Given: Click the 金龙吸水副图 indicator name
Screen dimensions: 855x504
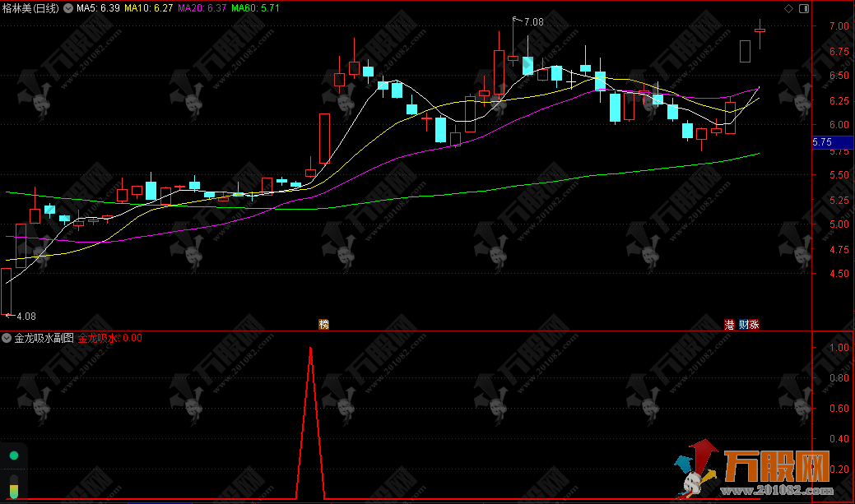Looking at the screenshot, I should (x=44, y=338).
